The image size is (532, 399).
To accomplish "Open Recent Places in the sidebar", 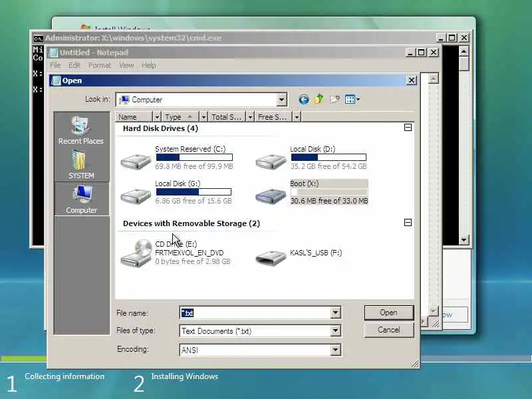I will click(81, 130).
